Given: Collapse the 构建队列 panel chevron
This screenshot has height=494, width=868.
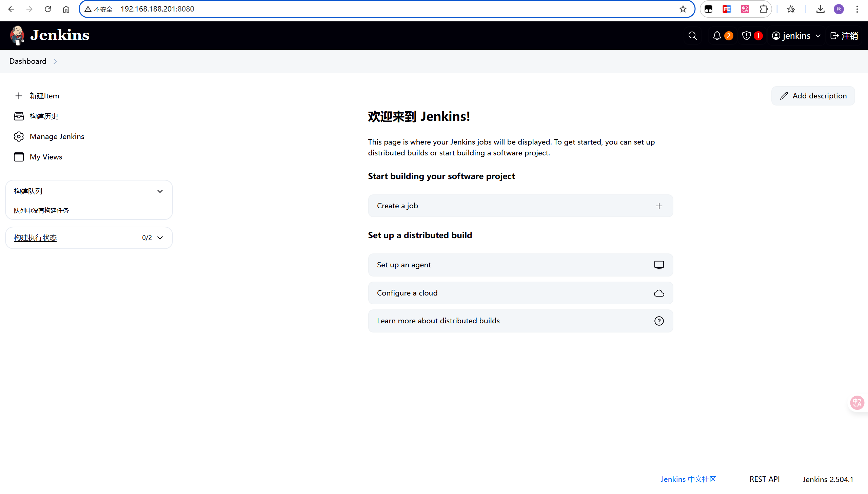Looking at the screenshot, I should tap(160, 191).
